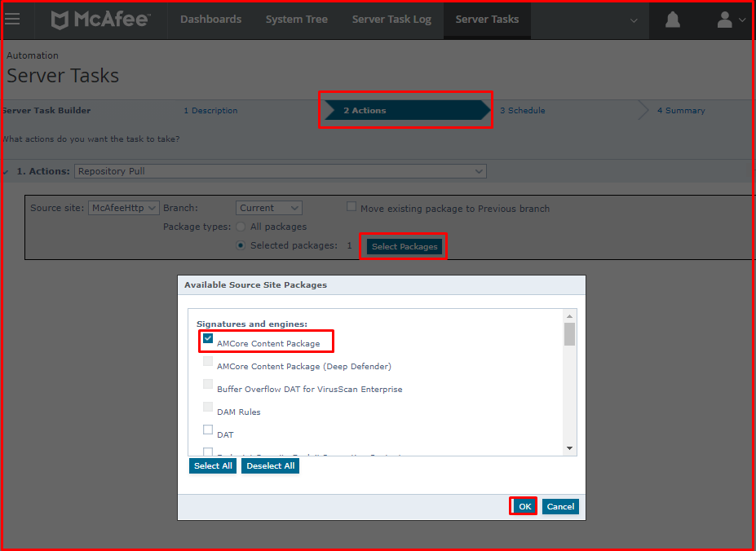Switch to Server Task Log
The image size is (756, 551).
coord(391,20)
